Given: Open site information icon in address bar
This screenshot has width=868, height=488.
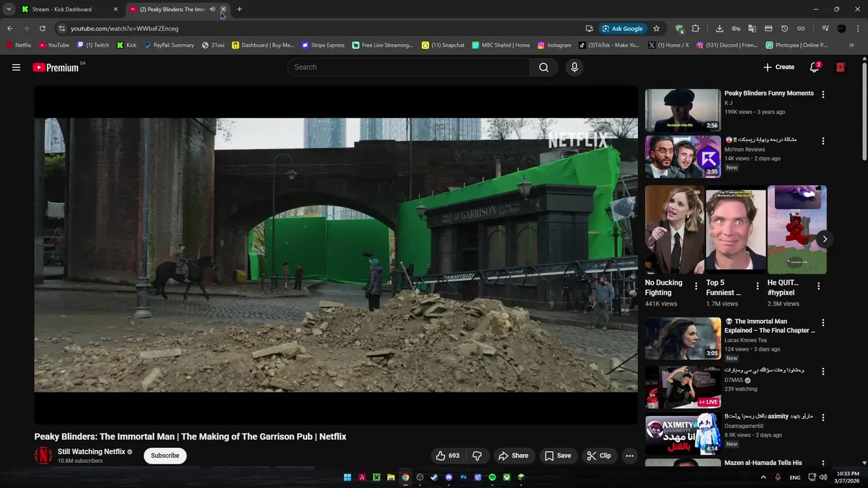Looking at the screenshot, I should pos(62,28).
